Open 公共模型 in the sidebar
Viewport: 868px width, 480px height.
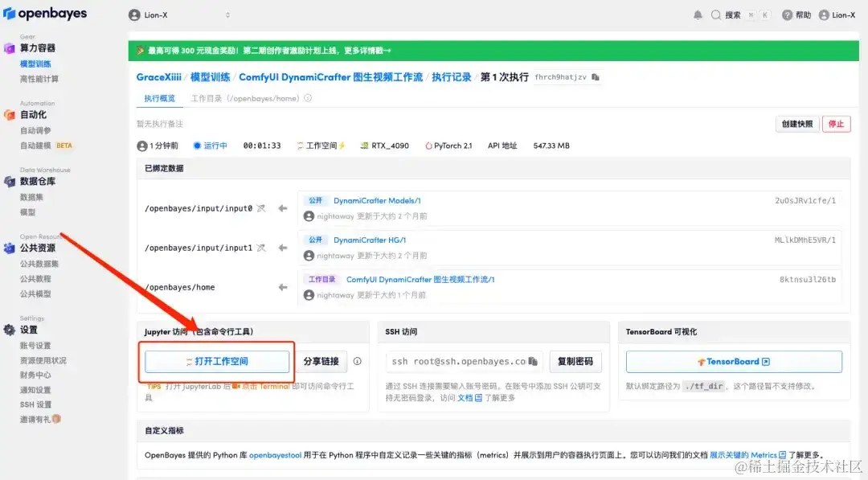(35, 293)
